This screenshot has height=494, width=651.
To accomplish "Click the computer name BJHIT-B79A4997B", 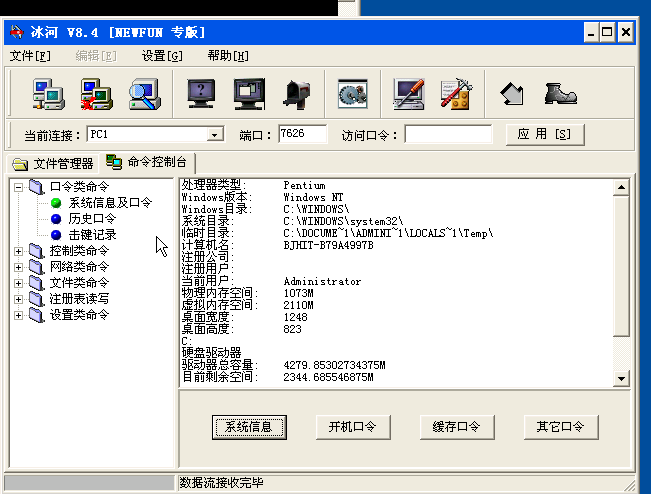I will (x=328, y=245).
